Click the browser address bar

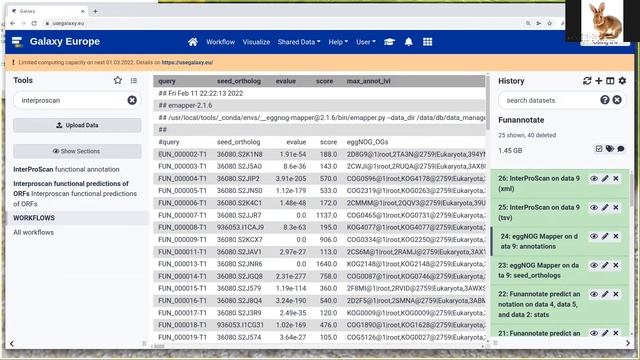pyautogui.click(x=282, y=23)
